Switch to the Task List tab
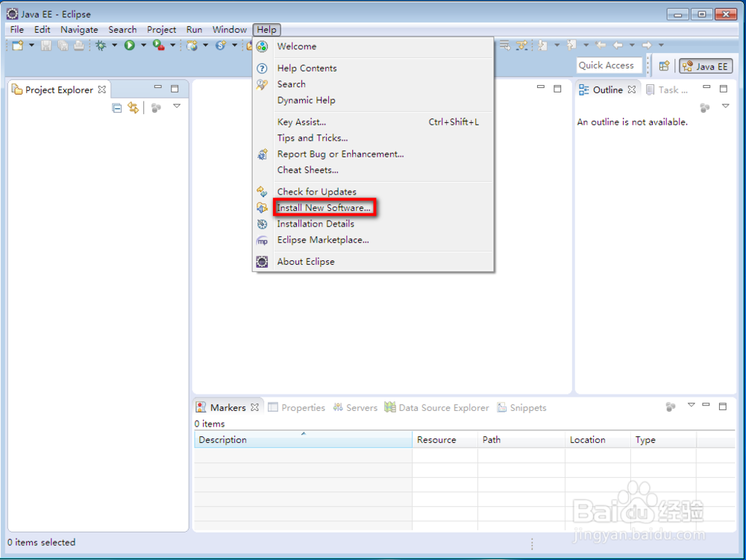The width and height of the screenshot is (746, 560). click(667, 89)
